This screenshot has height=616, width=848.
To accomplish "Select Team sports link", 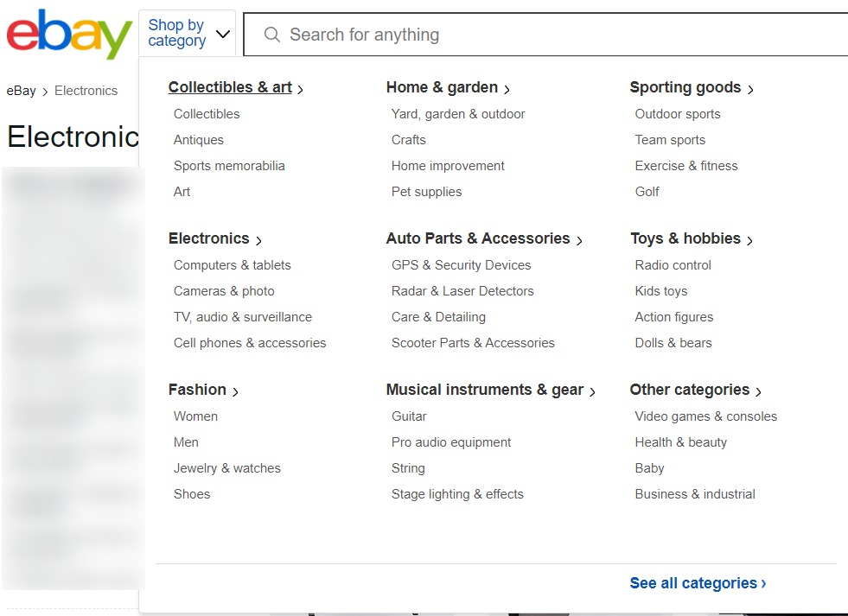I will click(670, 140).
